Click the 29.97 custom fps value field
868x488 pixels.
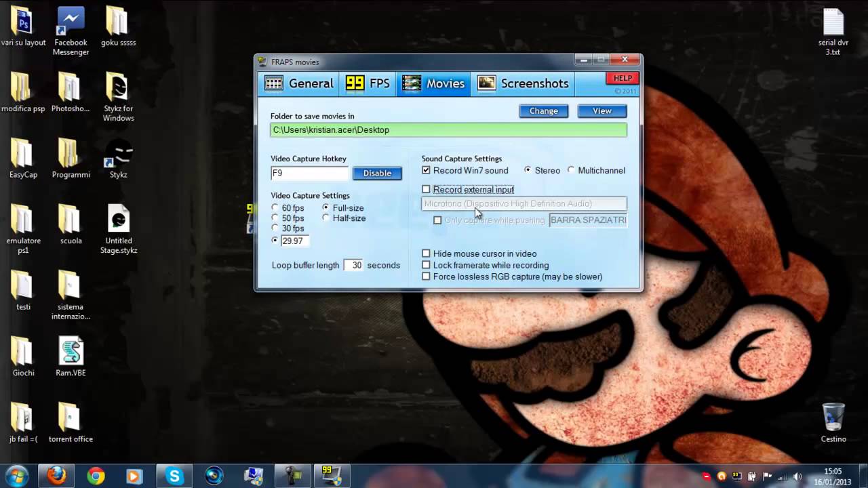coord(295,241)
